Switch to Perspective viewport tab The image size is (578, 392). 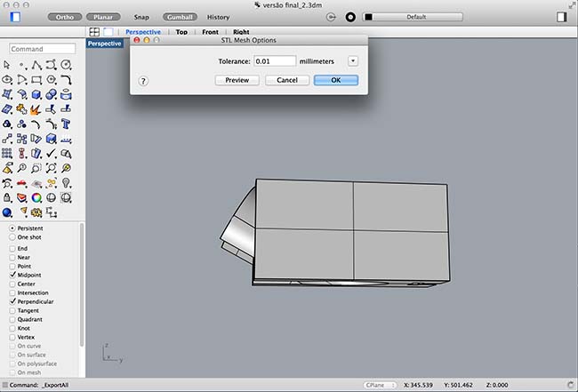[x=143, y=32]
